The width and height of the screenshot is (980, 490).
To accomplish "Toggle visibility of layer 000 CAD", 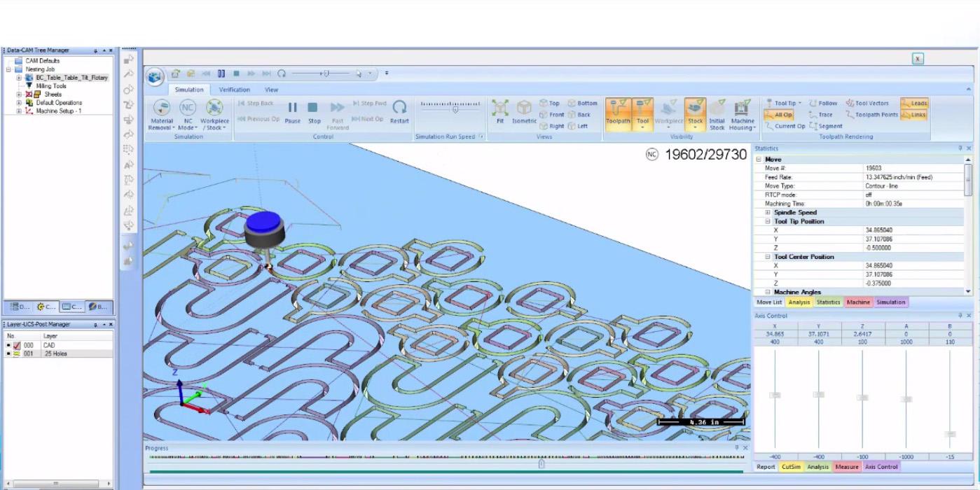I will click(x=17, y=346).
